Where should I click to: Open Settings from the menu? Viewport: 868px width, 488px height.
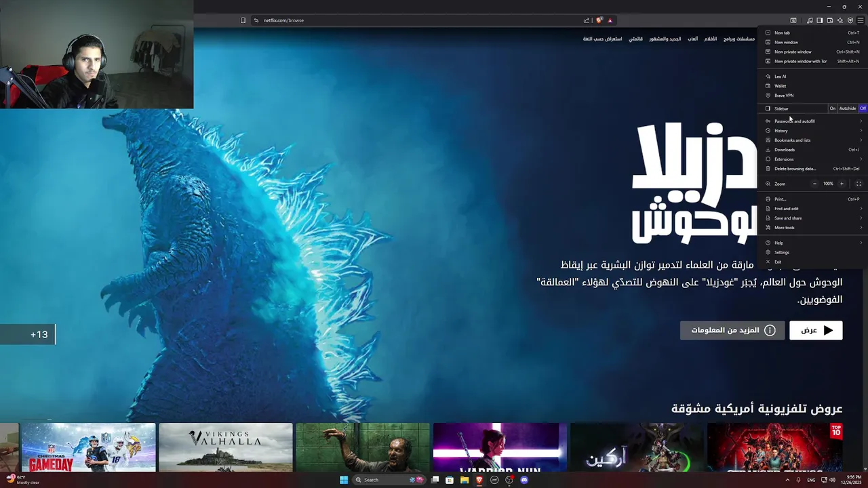pos(812,252)
